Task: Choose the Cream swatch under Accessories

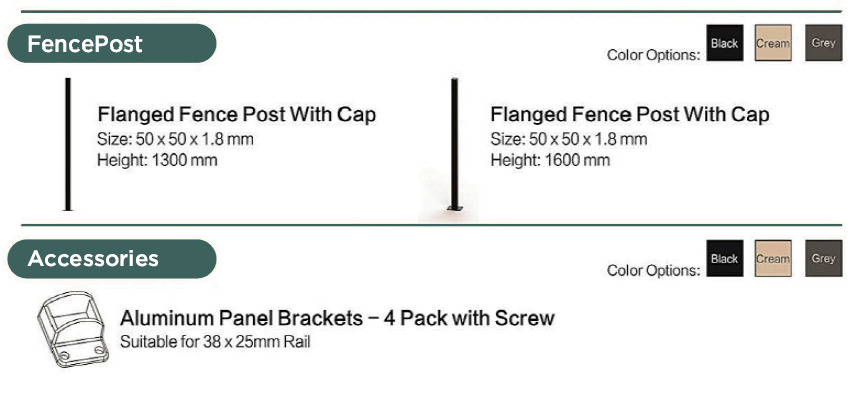Action: coord(773,258)
